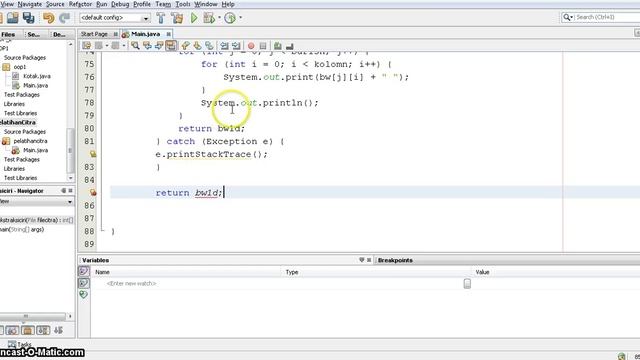640x360 pixels.
Task: Toggle Navigator show fields filter icon
Action: (12, 330)
